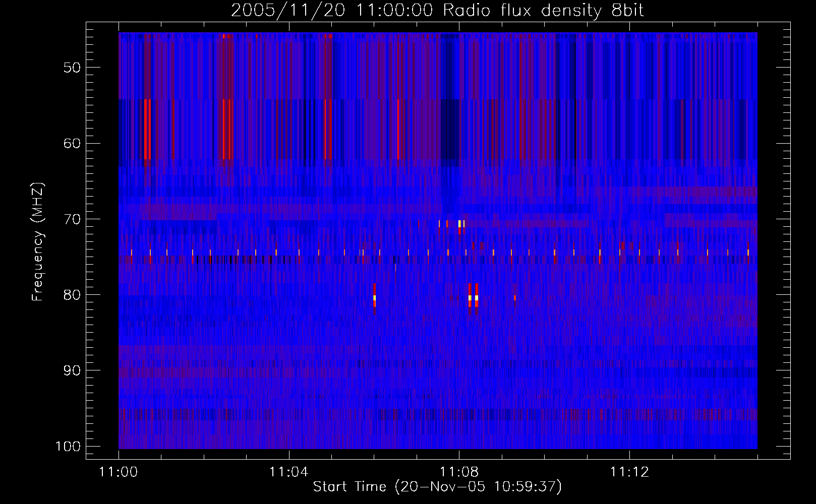Click the 70 frequency tick label

[x=72, y=219]
